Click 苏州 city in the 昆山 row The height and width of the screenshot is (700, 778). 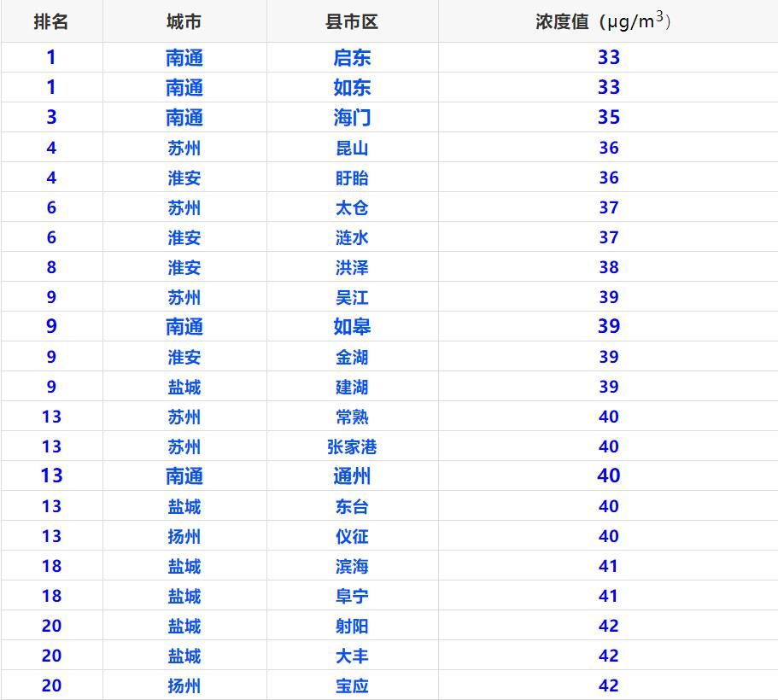tap(184, 148)
